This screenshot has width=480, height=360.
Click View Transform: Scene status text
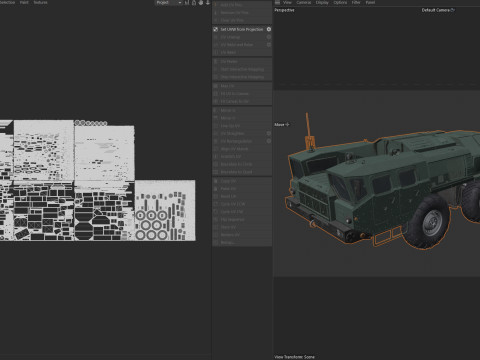294,357
